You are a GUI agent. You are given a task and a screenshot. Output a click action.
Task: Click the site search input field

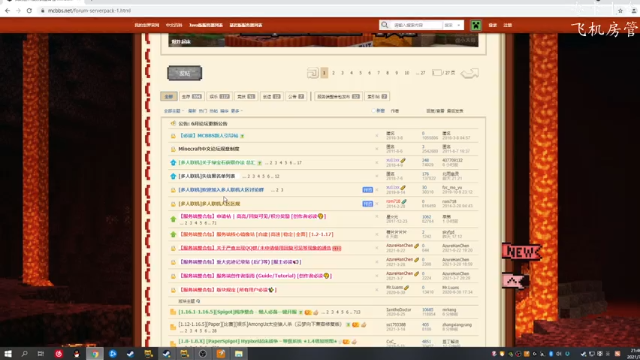tap(416, 25)
